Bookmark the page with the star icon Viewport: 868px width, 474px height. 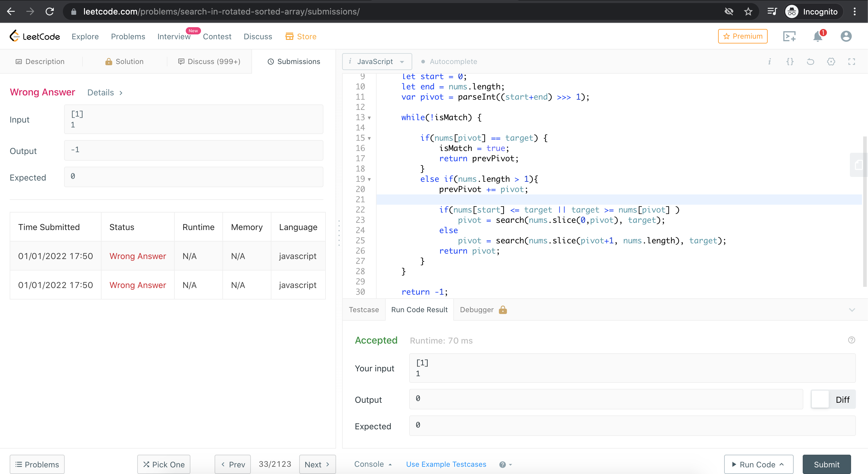pos(748,12)
